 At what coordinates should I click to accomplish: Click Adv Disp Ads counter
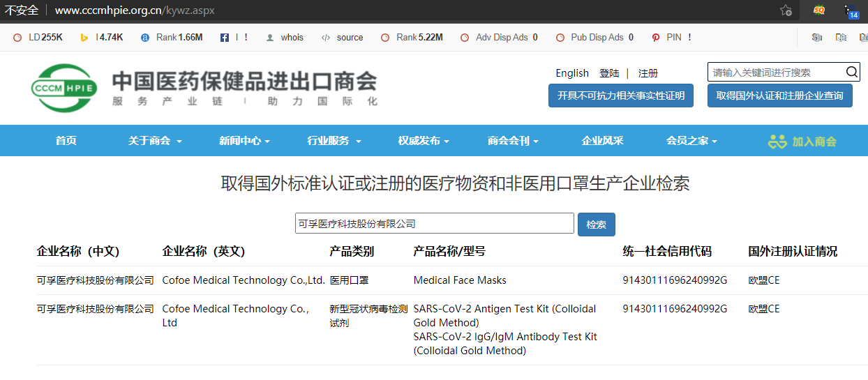[x=499, y=38]
